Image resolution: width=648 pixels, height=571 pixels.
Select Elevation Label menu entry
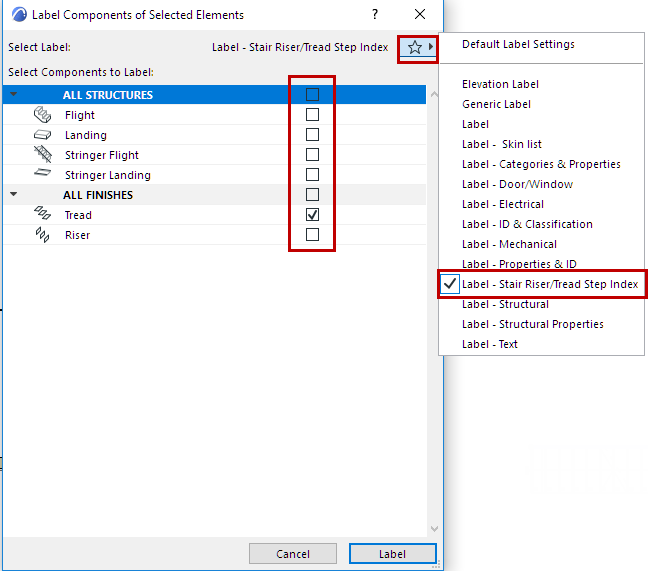tap(500, 84)
